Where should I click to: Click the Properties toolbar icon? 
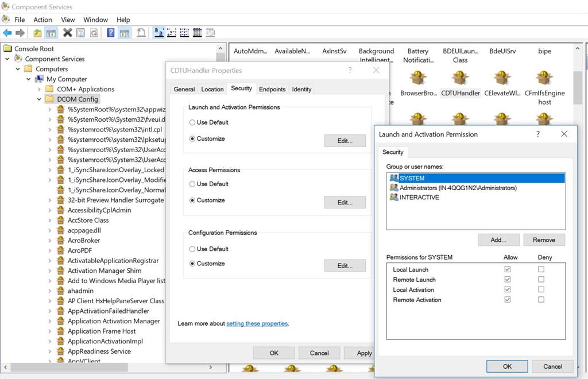tap(80, 33)
